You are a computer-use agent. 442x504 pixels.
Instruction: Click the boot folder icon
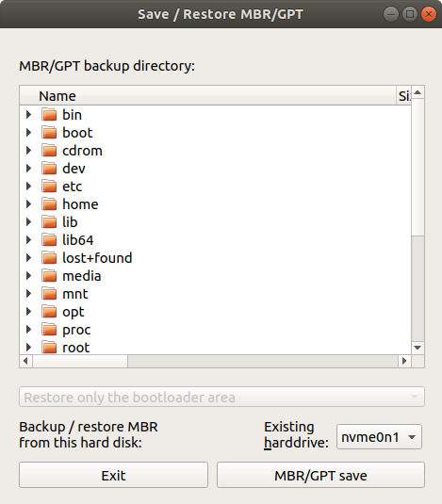click(49, 133)
